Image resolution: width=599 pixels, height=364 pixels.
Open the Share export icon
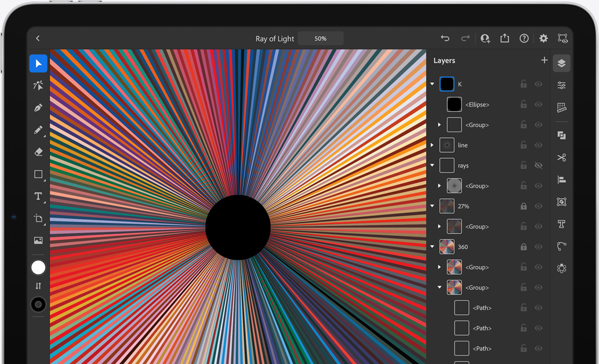[x=504, y=38]
